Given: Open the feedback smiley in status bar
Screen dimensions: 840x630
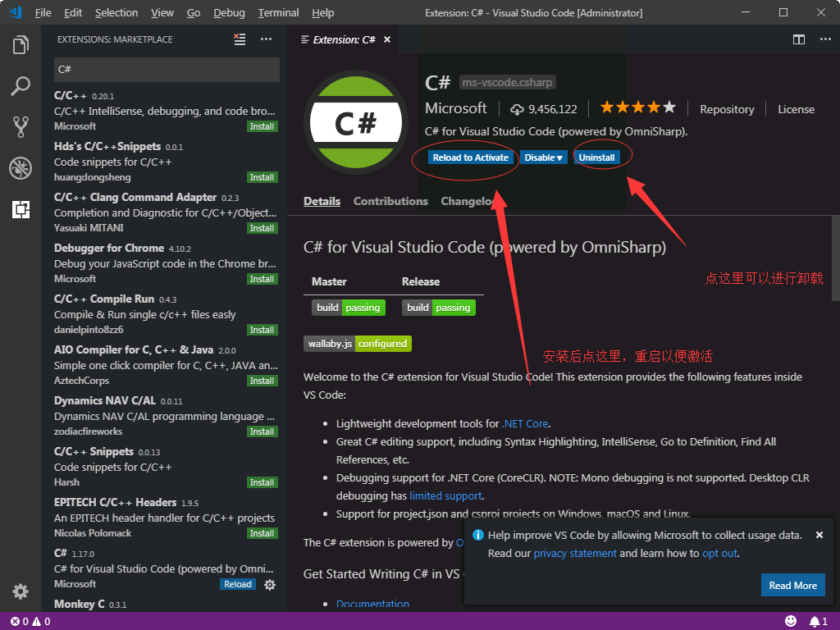Looking at the screenshot, I should pyautogui.click(x=790, y=622).
